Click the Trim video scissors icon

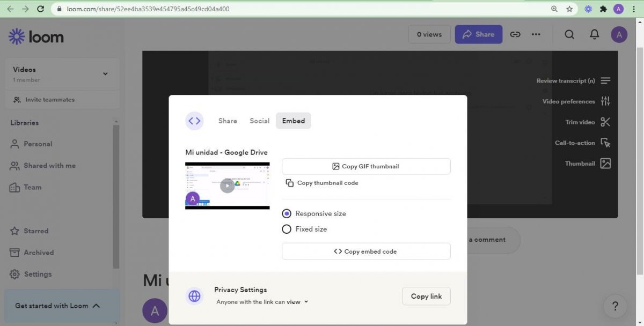(x=605, y=122)
